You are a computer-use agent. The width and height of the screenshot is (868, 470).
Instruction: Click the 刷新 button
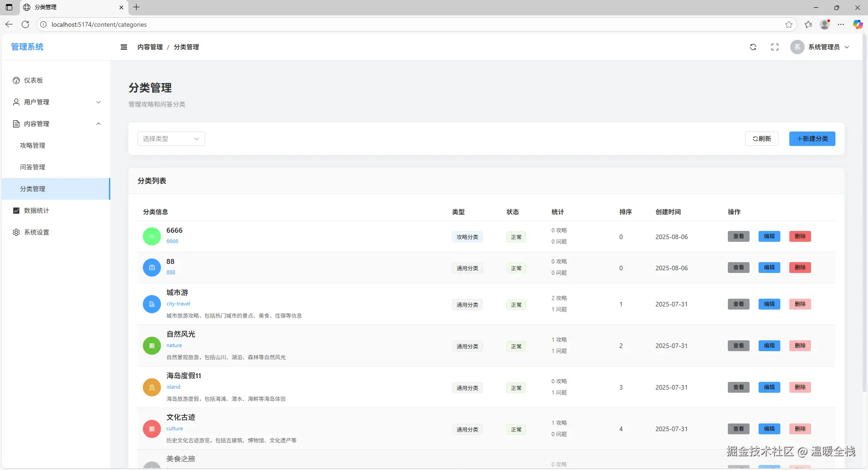pyautogui.click(x=762, y=139)
